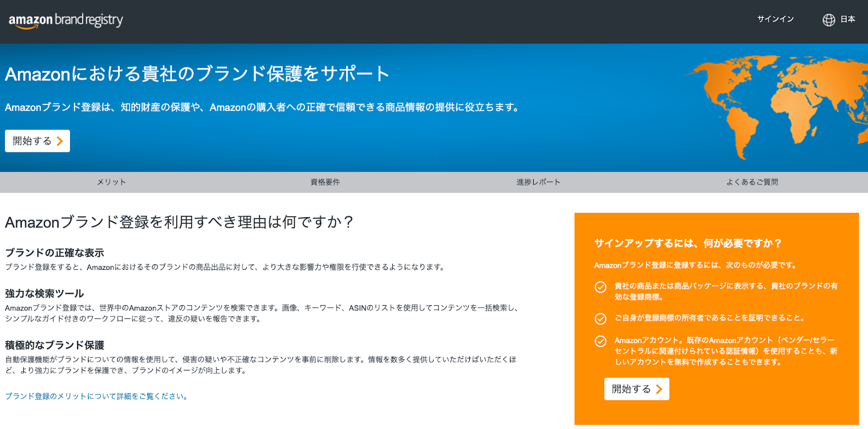Image resolution: width=868 pixels, height=429 pixels.
Task: Click the 開始する button in blue banner
Action: point(37,141)
